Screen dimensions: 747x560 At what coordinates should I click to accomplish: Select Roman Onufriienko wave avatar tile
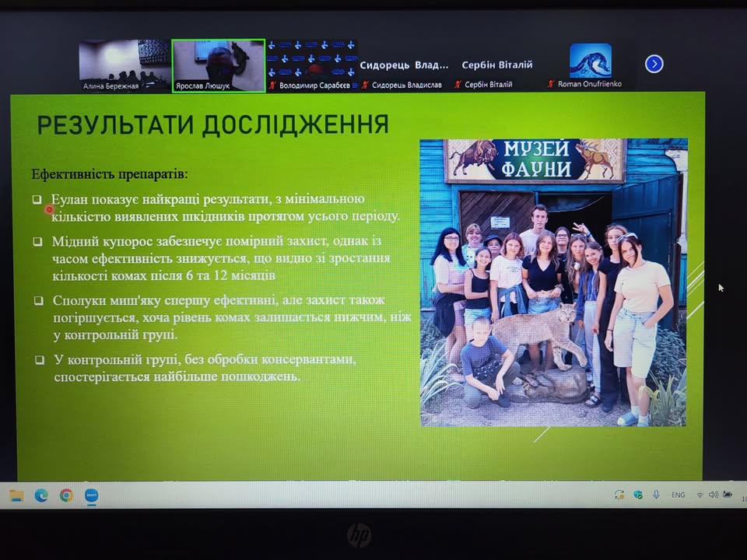(591, 65)
